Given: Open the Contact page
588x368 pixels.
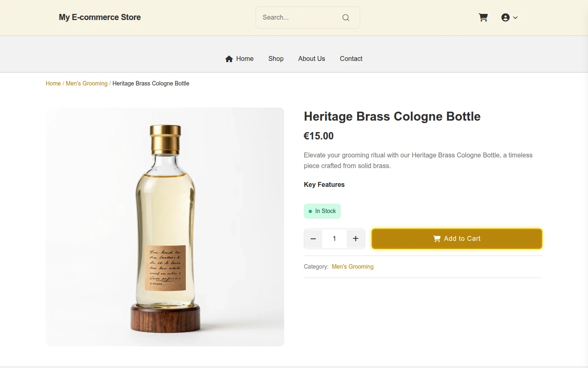Looking at the screenshot, I should coord(351,59).
